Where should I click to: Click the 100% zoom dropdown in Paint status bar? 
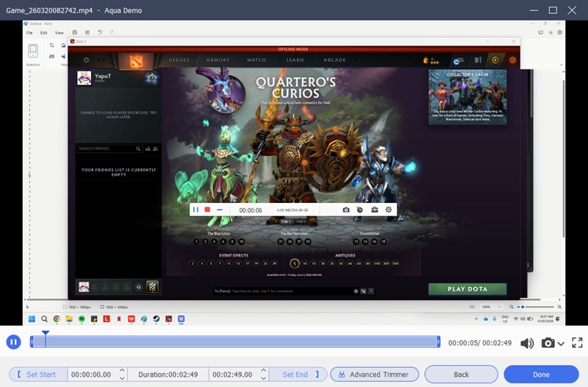click(x=491, y=307)
